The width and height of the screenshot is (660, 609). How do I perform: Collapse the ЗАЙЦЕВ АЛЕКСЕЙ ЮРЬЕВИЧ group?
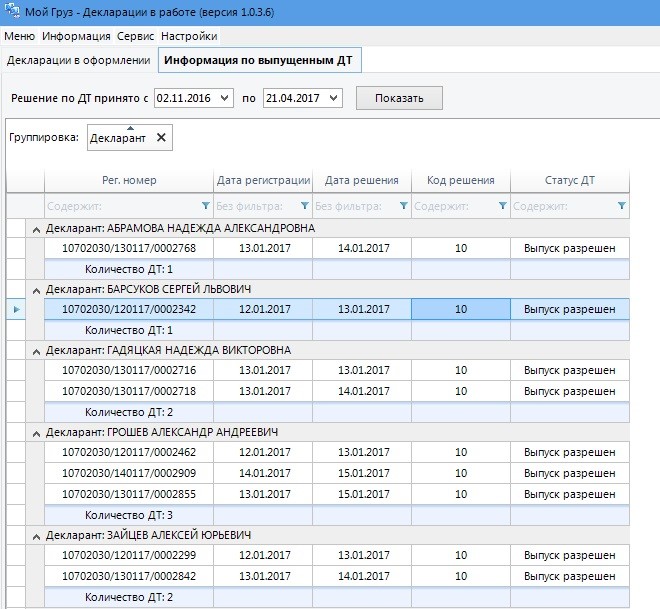37,535
